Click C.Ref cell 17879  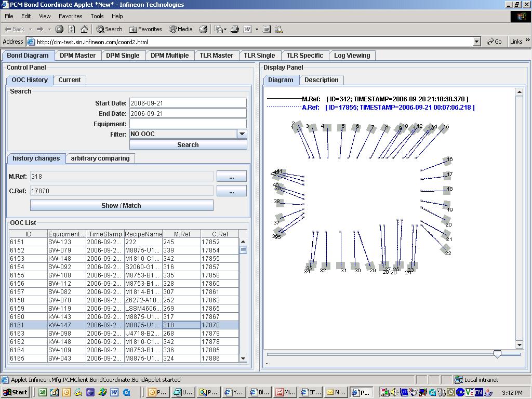(220, 333)
